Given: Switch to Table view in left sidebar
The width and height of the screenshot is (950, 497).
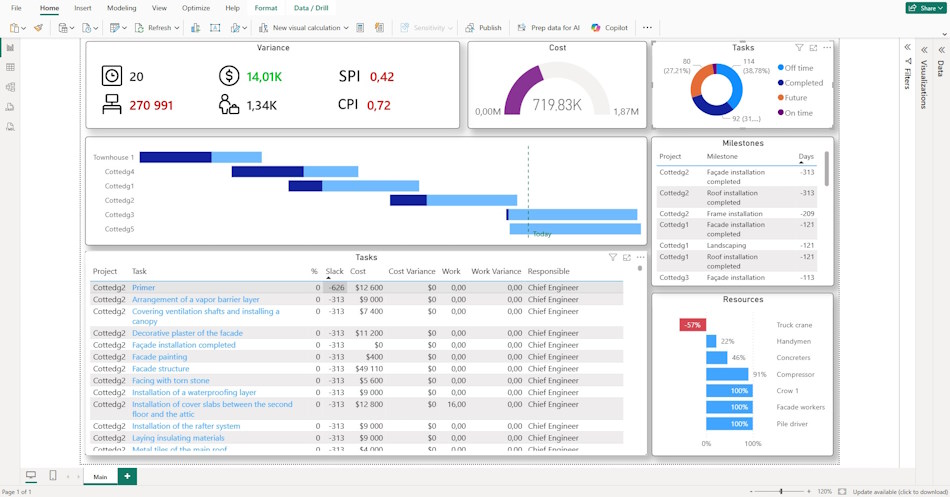Looking at the screenshot, I should (x=10, y=67).
